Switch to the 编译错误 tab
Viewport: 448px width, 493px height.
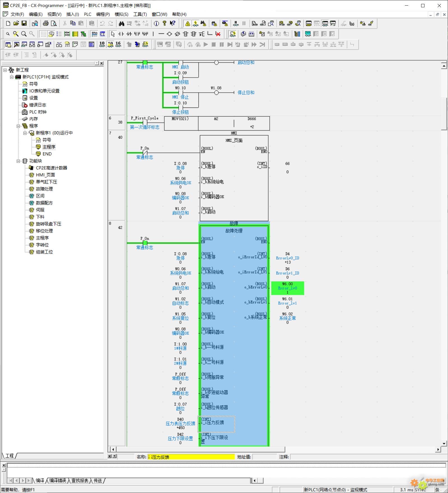(58, 481)
